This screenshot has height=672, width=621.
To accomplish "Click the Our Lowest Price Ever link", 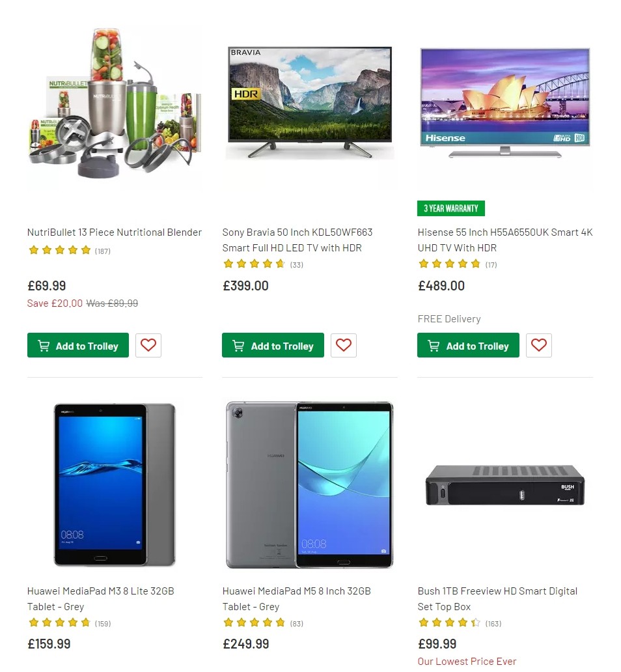I will pyautogui.click(x=467, y=661).
